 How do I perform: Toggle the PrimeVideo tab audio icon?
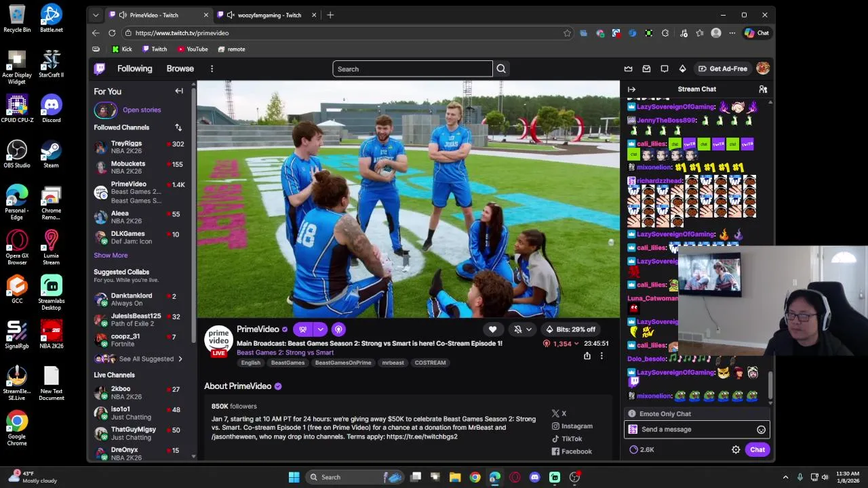(x=122, y=15)
